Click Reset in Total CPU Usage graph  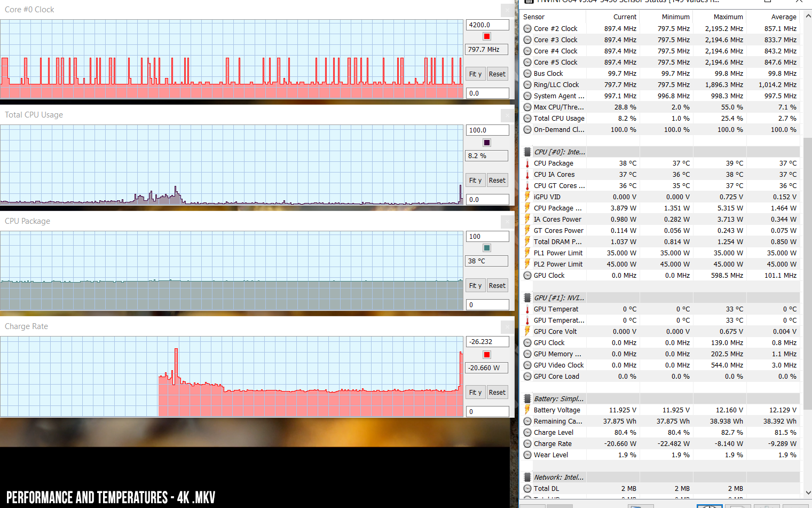(497, 181)
